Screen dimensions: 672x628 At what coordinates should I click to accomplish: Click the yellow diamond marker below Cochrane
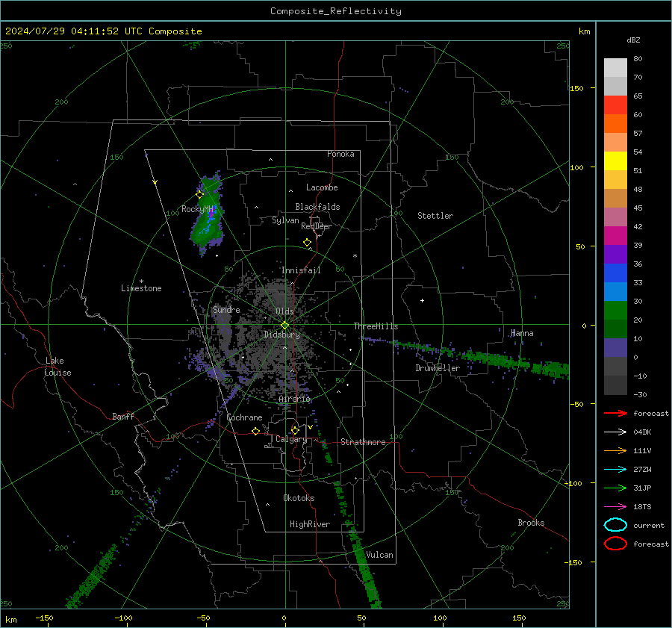coord(255,431)
